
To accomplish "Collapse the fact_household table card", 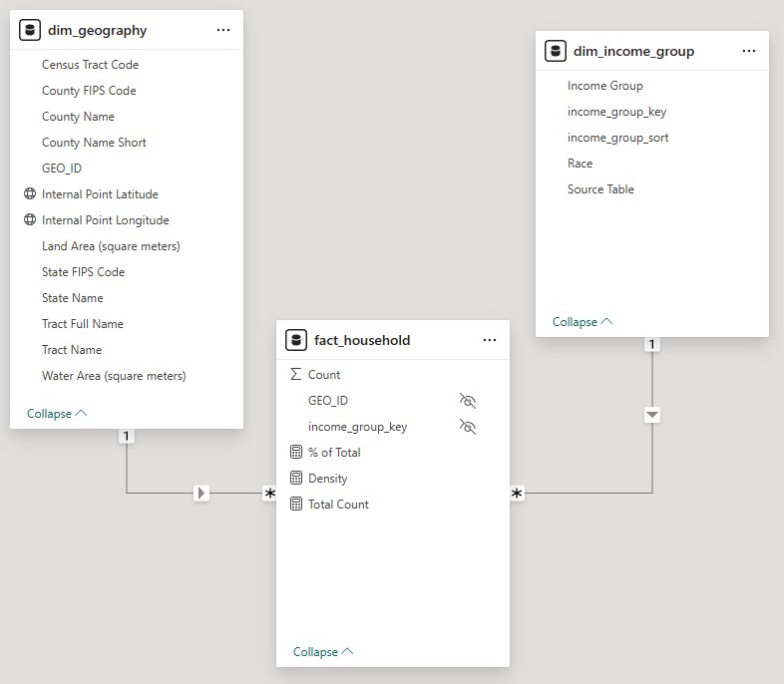I will [x=323, y=652].
